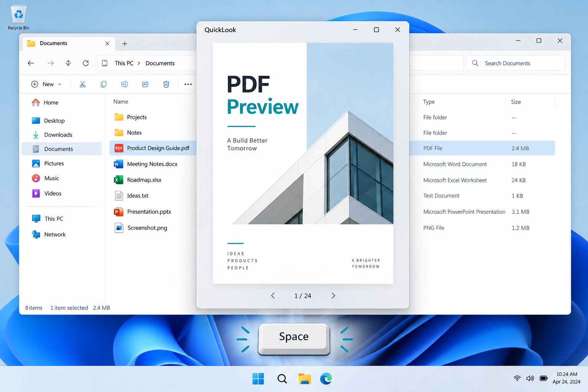Select Meeting Notes.docx file
Viewport: 588px width, 392px height.
(146, 164)
